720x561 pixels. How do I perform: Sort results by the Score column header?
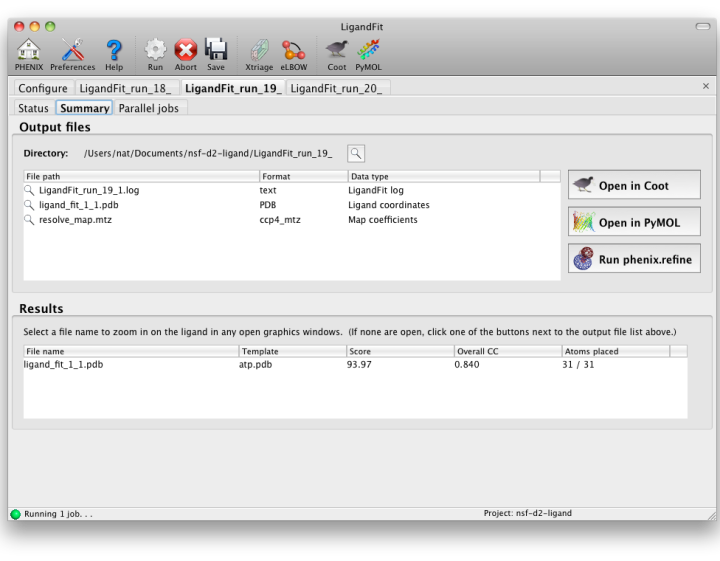click(398, 351)
